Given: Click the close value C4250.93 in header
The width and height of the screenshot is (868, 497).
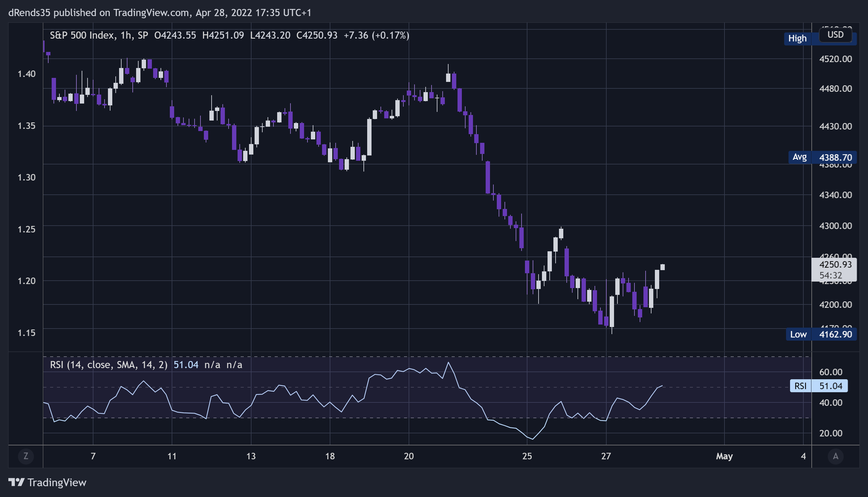Looking at the screenshot, I should pyautogui.click(x=317, y=36).
